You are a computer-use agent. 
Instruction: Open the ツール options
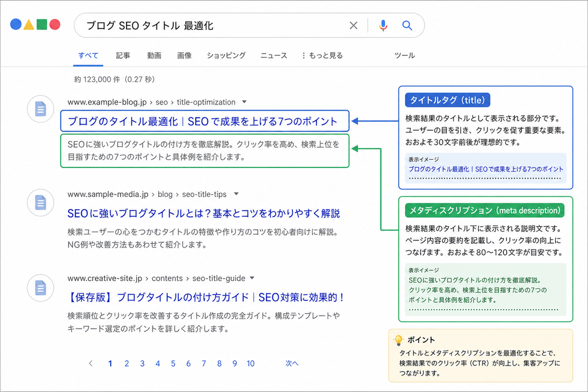pyautogui.click(x=405, y=55)
